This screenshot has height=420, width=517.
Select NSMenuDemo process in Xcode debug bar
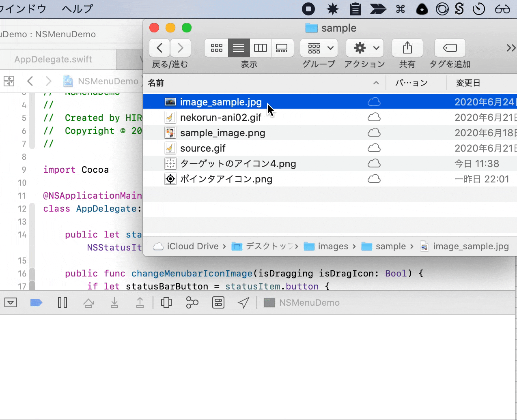point(302,302)
